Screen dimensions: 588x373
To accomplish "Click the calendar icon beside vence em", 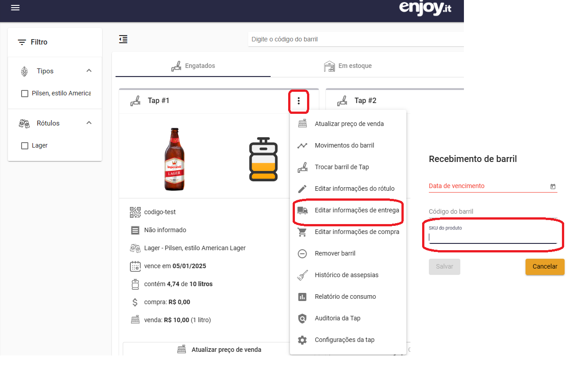I will click(135, 266).
